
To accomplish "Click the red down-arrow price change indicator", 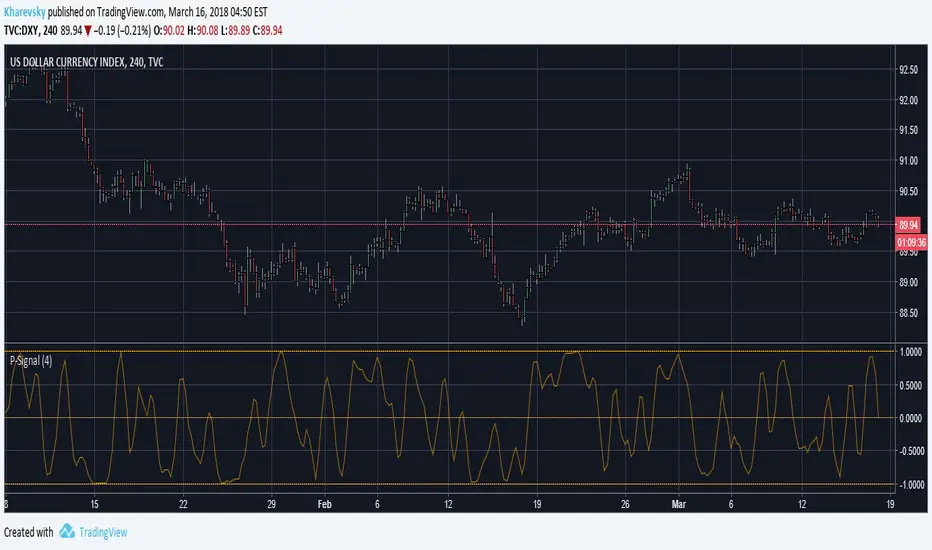I will (88, 31).
